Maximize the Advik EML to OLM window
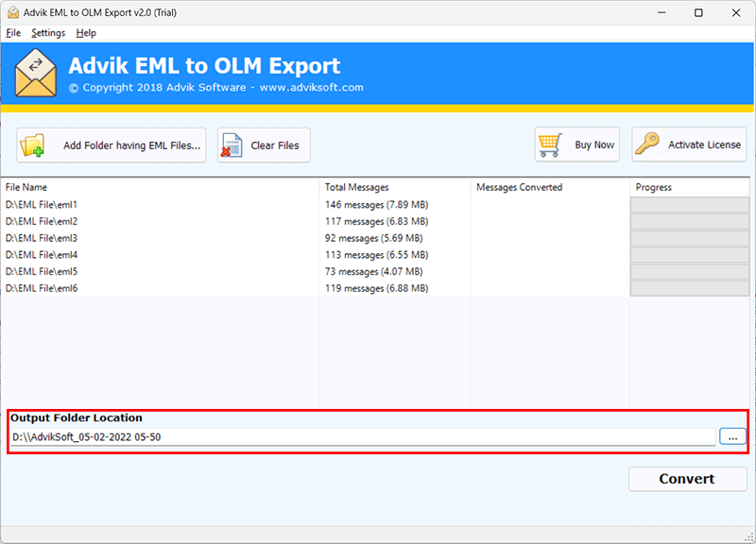 [x=698, y=12]
